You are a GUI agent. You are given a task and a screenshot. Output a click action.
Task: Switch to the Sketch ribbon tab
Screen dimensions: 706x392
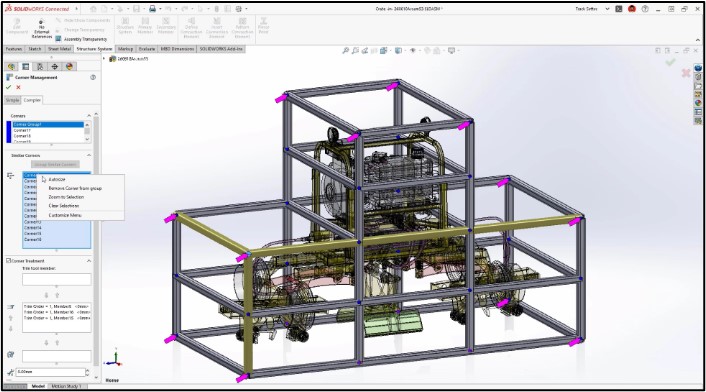[35, 49]
